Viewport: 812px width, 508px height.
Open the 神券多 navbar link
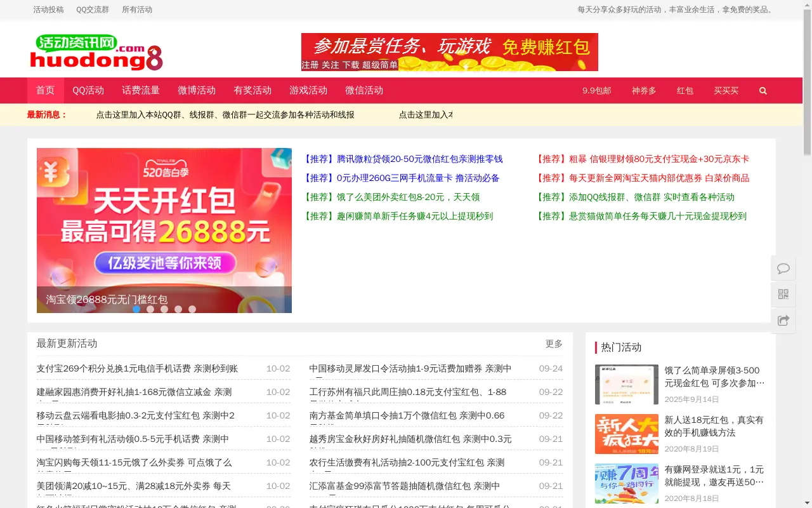tap(644, 91)
